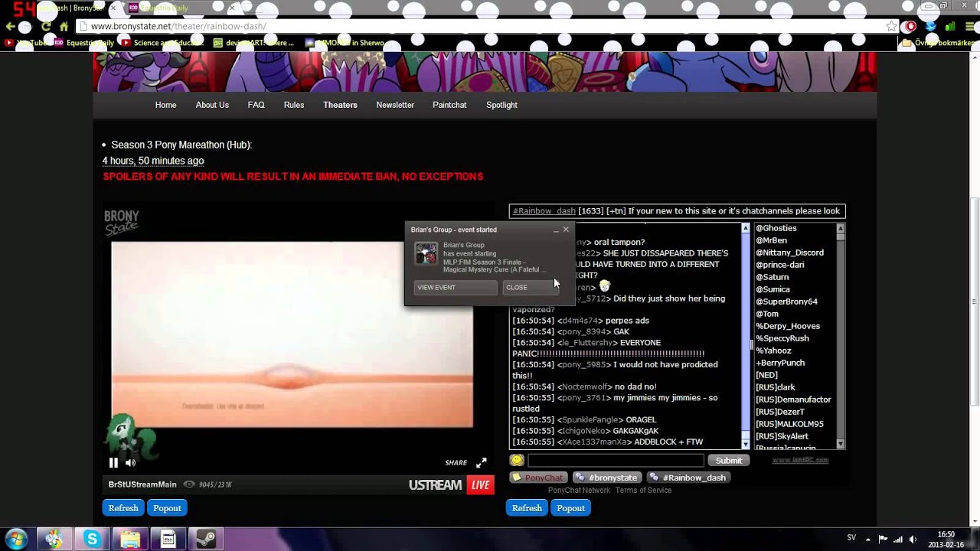Open the Theaters menu item
Viewport: 980px width, 551px height.
340,105
